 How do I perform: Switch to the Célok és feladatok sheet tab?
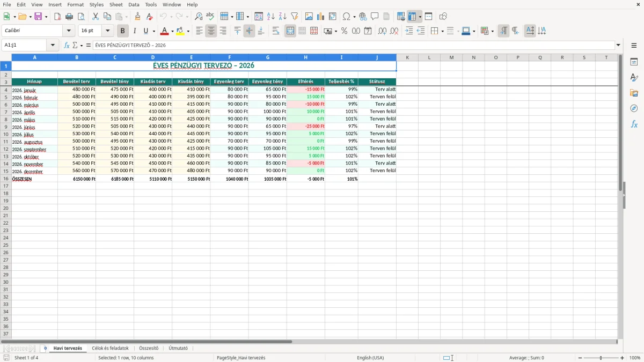[110, 348]
